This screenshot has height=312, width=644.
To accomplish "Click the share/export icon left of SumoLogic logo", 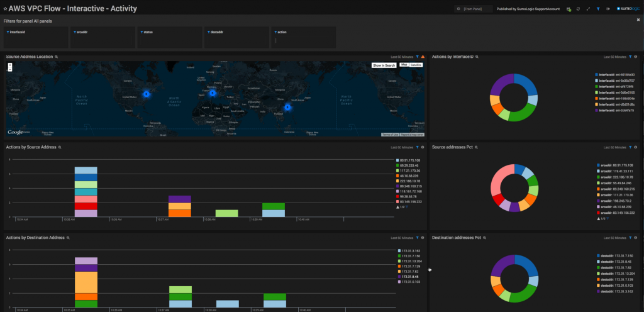I will point(608,9).
